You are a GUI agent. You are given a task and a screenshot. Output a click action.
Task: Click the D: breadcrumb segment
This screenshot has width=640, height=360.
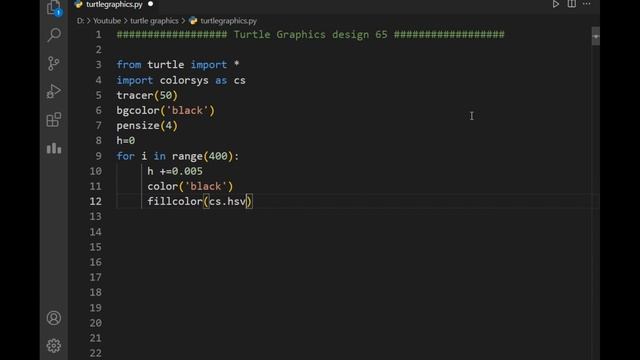click(x=80, y=21)
